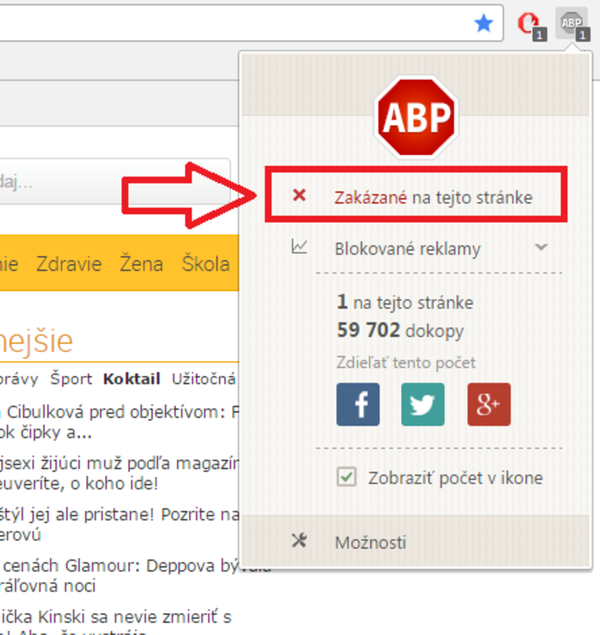Click the 59 702 dokopy counter text
Viewport: 600px width, 635px height.
click(x=400, y=330)
